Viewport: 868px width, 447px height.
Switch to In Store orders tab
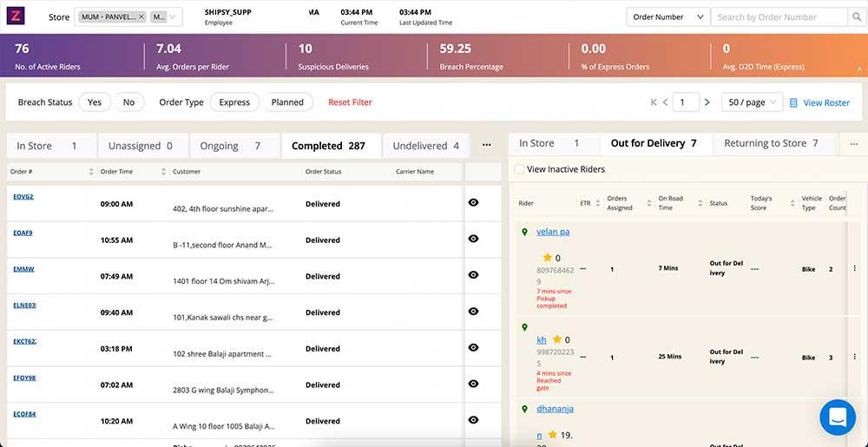51,146
